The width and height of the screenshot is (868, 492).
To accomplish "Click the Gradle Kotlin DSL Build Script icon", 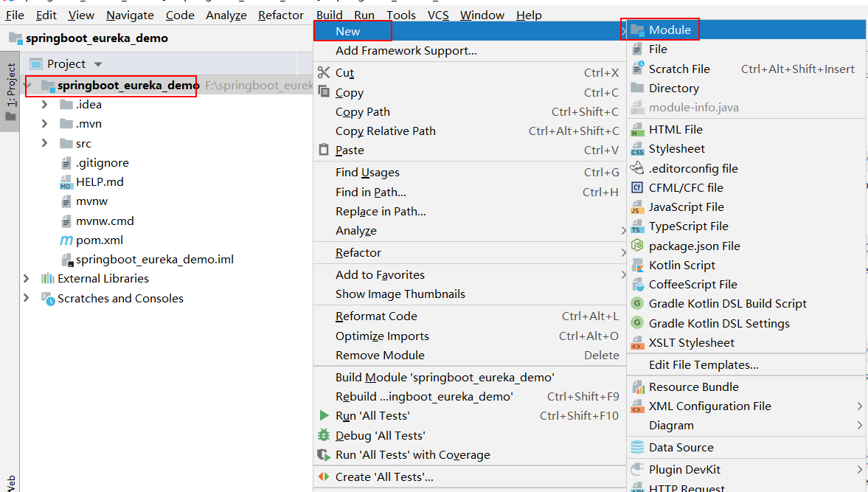I will pos(637,303).
